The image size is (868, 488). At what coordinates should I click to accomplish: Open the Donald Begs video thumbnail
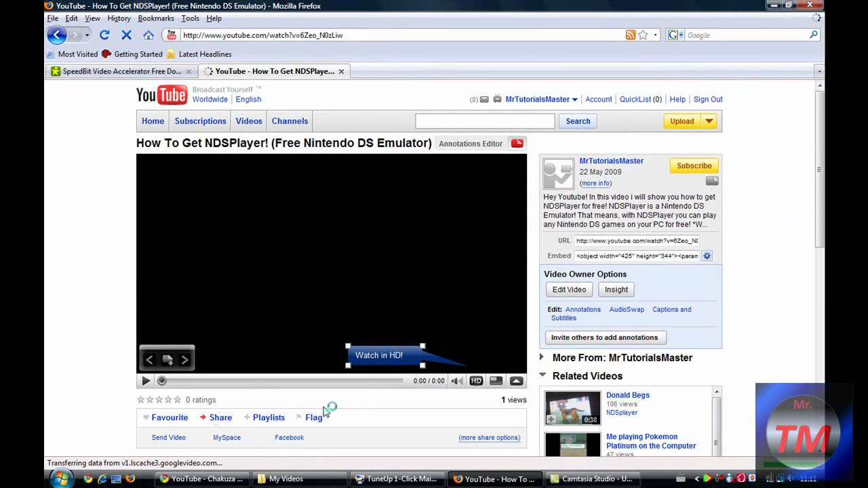pyautogui.click(x=573, y=408)
